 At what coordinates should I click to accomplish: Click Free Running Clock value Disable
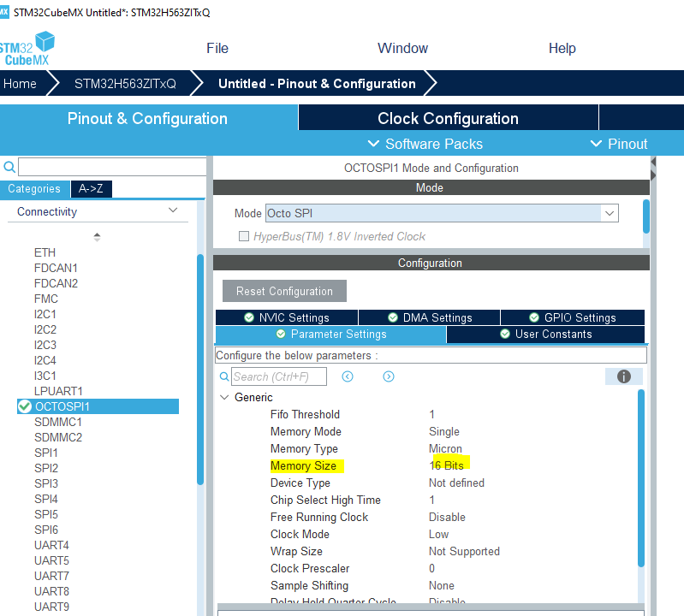pyautogui.click(x=447, y=517)
